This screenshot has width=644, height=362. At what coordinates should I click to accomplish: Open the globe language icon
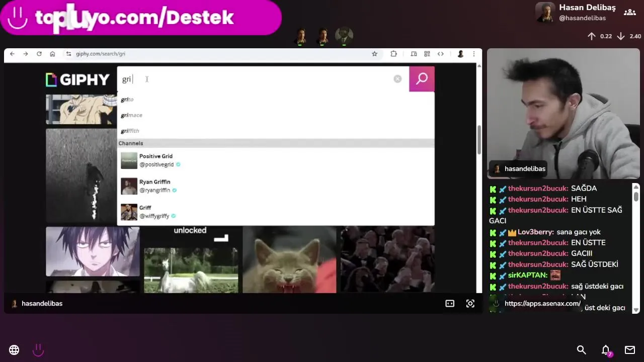[x=14, y=350]
